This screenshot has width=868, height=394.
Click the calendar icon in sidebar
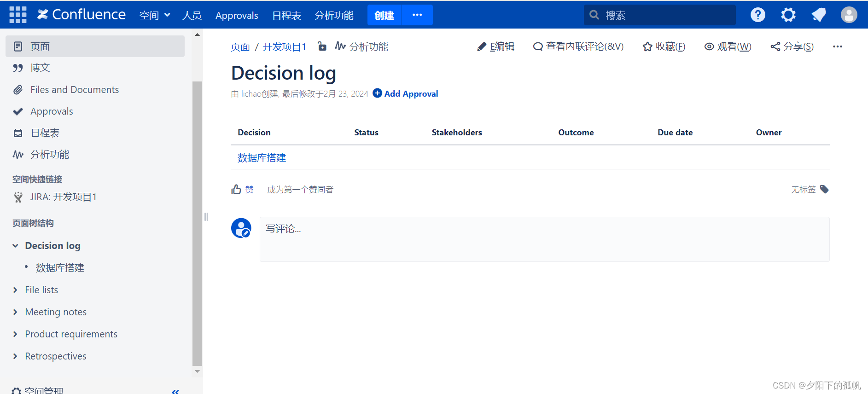point(18,133)
